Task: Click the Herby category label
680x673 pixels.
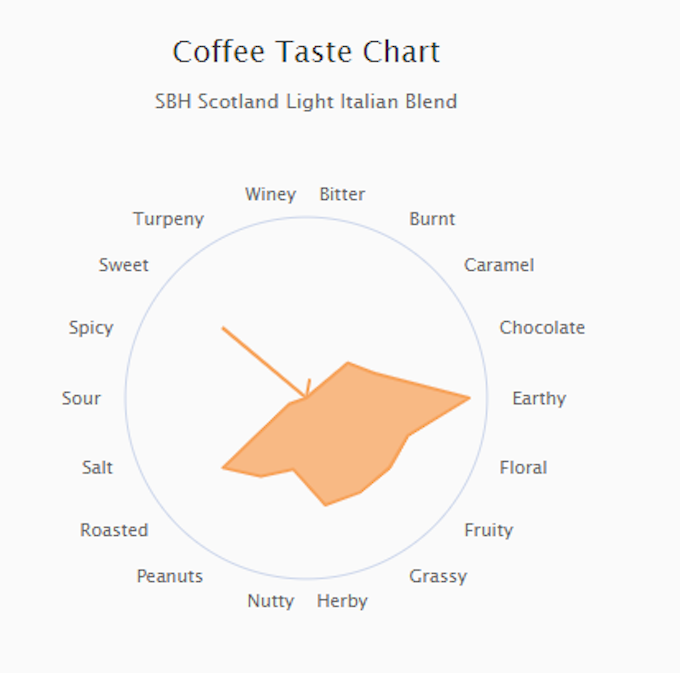Action: click(x=342, y=601)
